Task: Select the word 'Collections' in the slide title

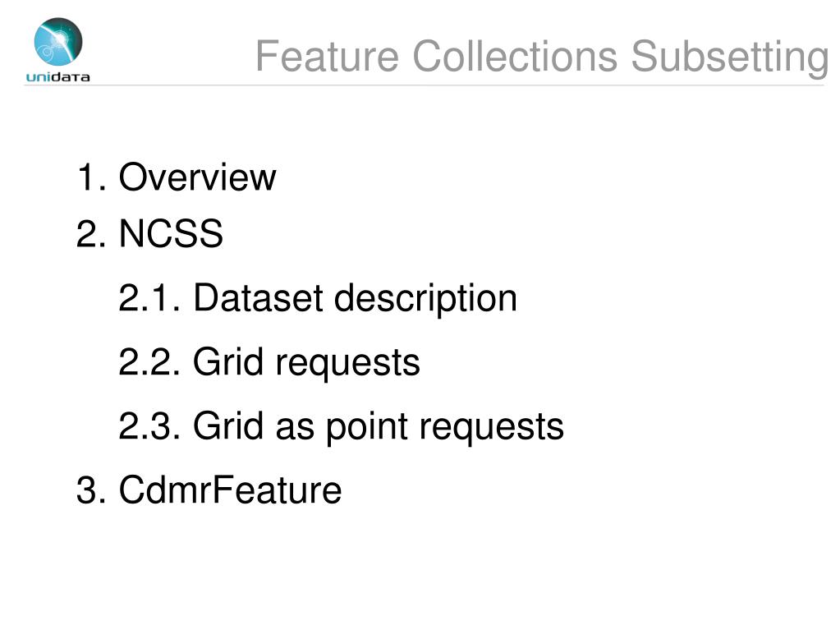Action: point(515,56)
